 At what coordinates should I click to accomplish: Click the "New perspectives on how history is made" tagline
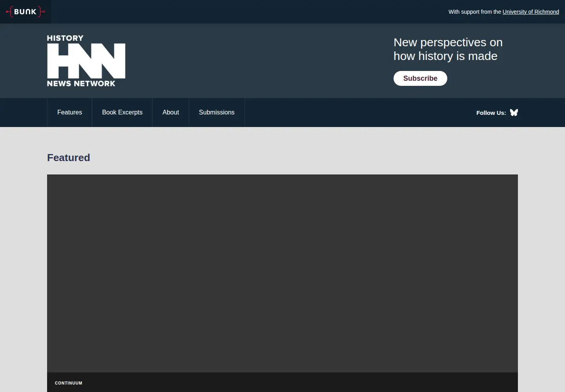448,49
